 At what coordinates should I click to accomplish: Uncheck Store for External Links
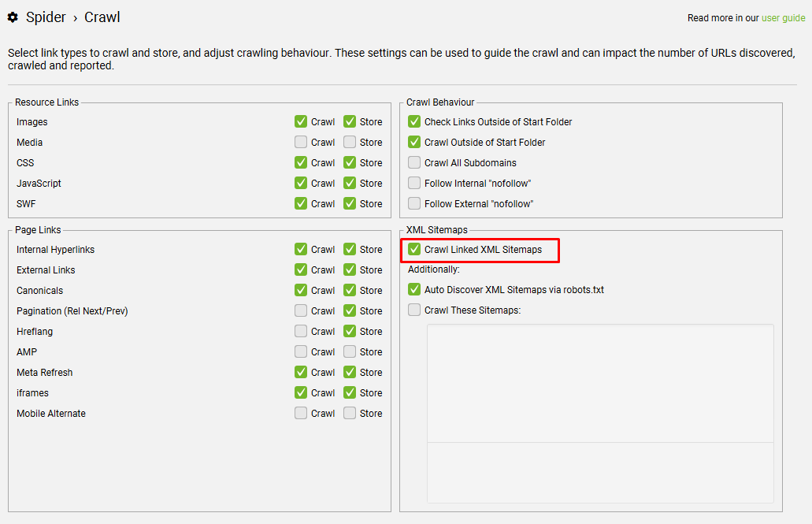pyautogui.click(x=349, y=269)
